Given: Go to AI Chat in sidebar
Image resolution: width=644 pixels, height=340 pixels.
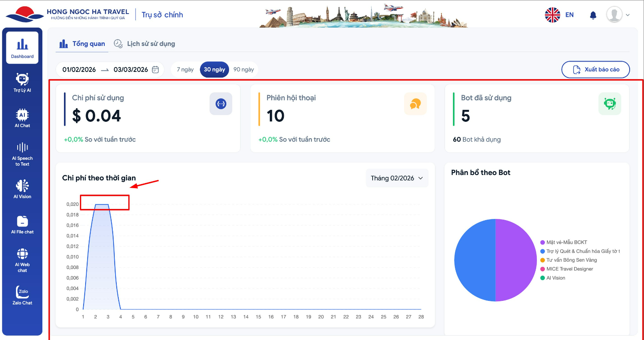Looking at the screenshot, I should (22, 118).
